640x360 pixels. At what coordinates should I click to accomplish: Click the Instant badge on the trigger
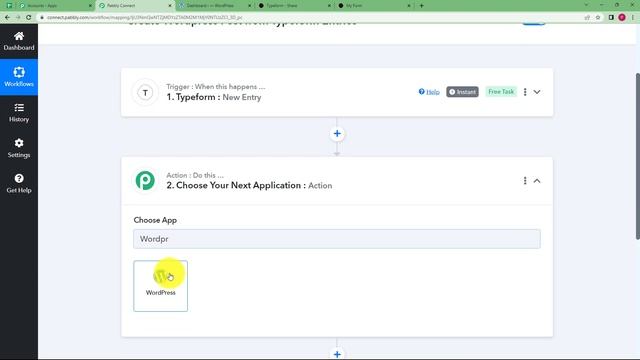(x=462, y=92)
